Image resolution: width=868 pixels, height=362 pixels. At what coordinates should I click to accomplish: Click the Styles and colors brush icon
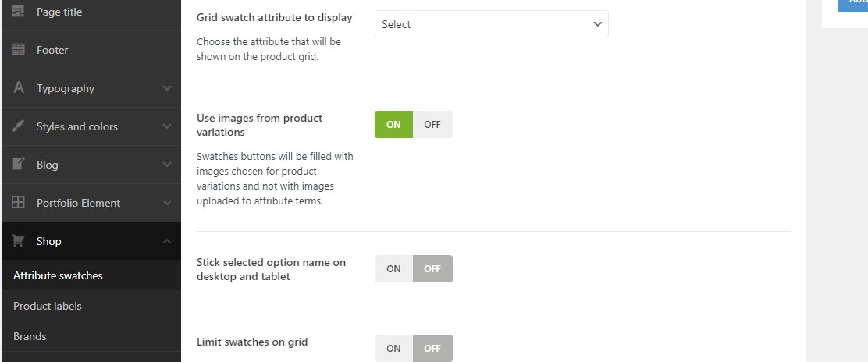coord(19,126)
